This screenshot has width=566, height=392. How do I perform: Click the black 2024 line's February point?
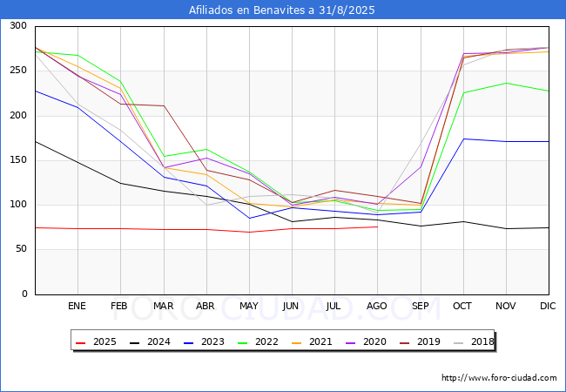120,183
